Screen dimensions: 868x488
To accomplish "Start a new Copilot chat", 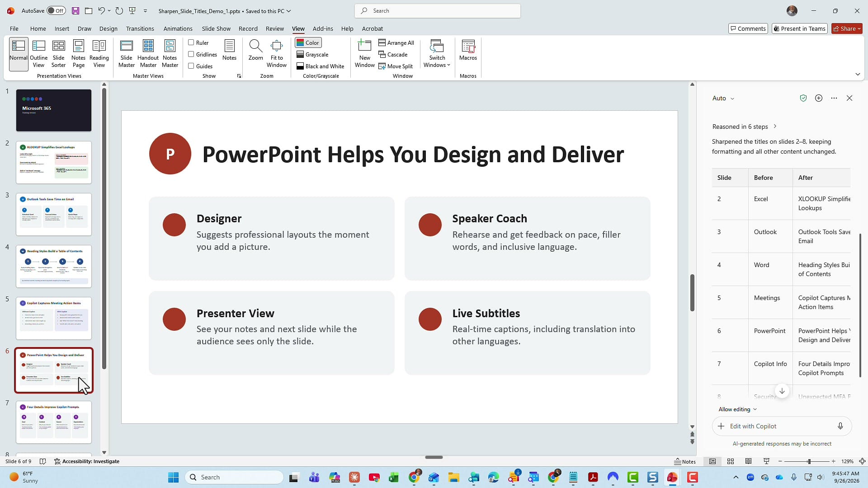I will [x=819, y=98].
